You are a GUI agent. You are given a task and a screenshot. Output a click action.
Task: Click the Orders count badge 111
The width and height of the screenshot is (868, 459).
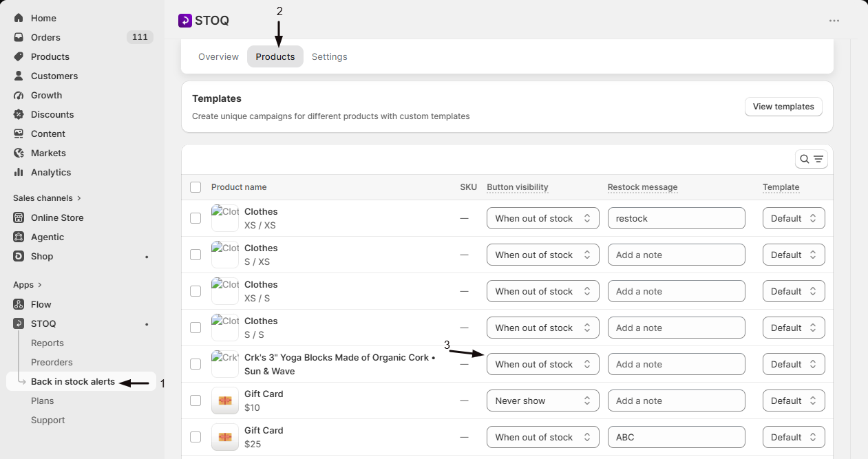pos(140,37)
